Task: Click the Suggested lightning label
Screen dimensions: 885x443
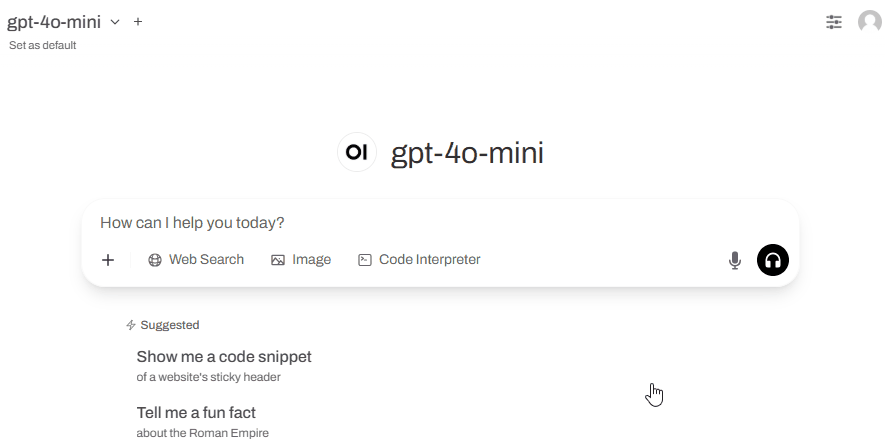Action: (x=163, y=325)
